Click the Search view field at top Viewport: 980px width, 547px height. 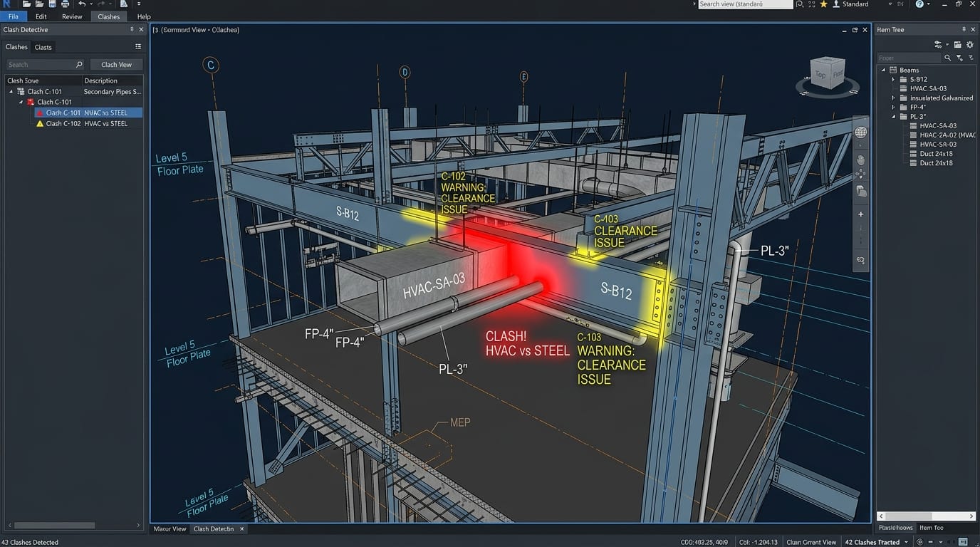pos(745,4)
